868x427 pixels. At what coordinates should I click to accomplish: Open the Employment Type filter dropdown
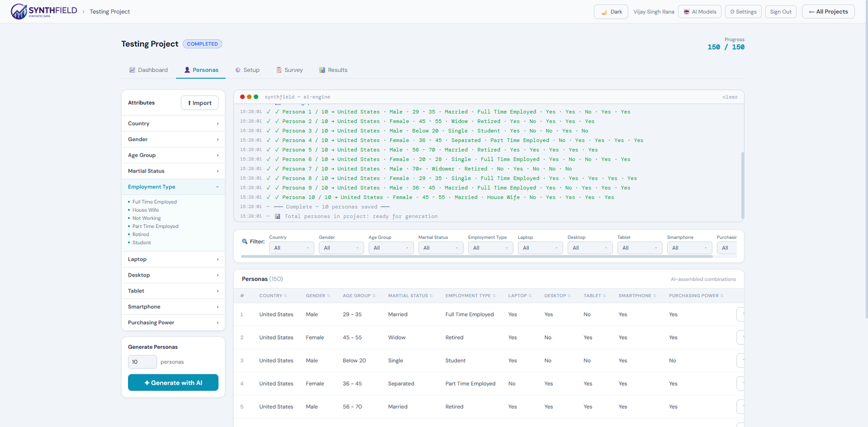pyautogui.click(x=490, y=248)
